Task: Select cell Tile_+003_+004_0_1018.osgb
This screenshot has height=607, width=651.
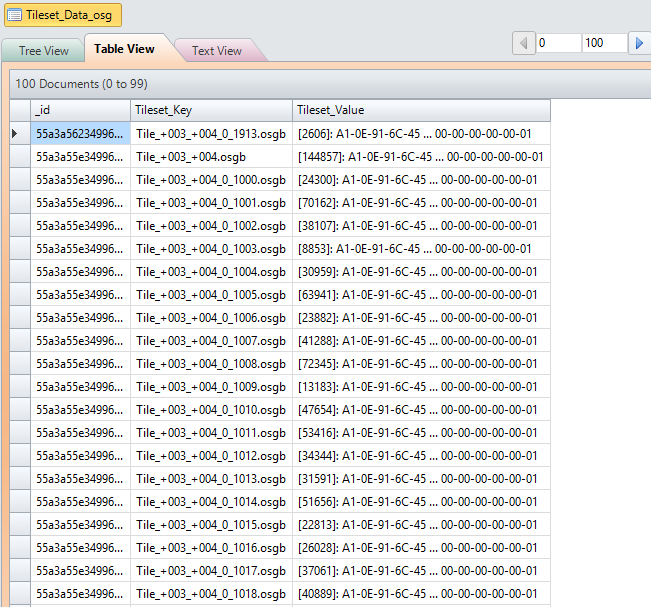Action: pos(212,594)
